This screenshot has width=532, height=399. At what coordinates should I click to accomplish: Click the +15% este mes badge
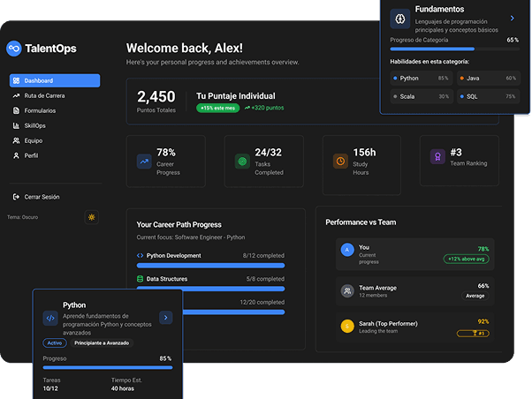coord(217,109)
